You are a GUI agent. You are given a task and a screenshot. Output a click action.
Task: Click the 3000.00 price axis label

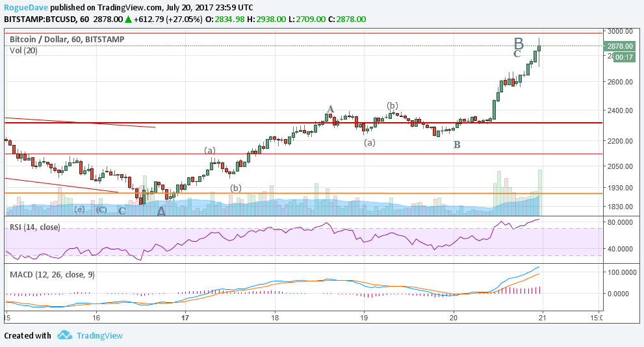tap(620, 31)
